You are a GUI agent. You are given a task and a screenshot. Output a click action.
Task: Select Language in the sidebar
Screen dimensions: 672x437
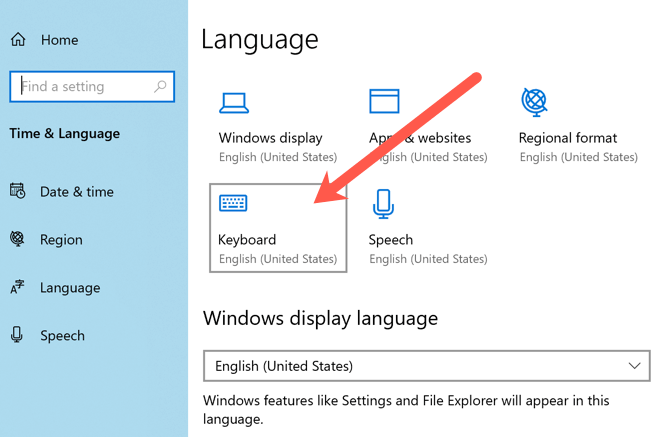pos(70,288)
